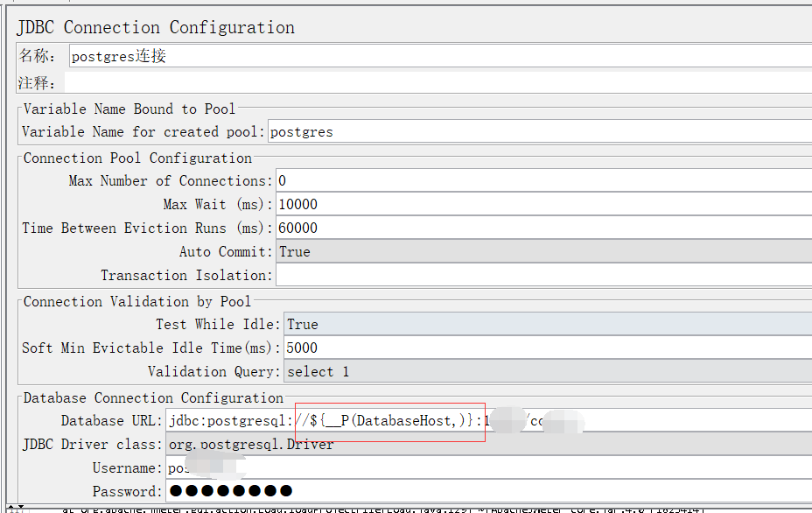Open the Validation Query combo box
Viewport: 812px width, 513px height.
click(x=548, y=371)
